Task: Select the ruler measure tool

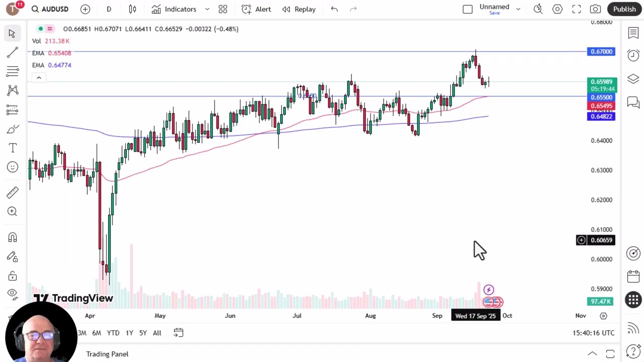Action: click(13, 193)
